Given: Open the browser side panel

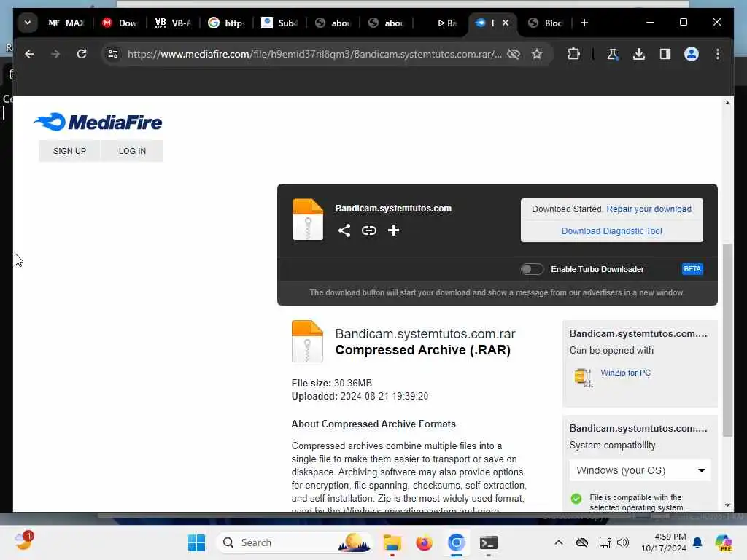Looking at the screenshot, I should point(665,54).
